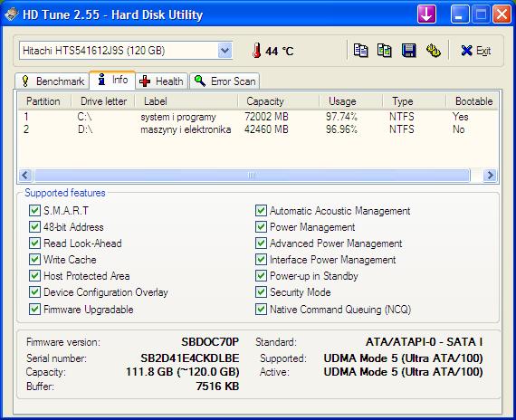The image size is (516, 420).
Task: Toggle Automatic Acoustic Management checkbox
Action: pos(261,210)
